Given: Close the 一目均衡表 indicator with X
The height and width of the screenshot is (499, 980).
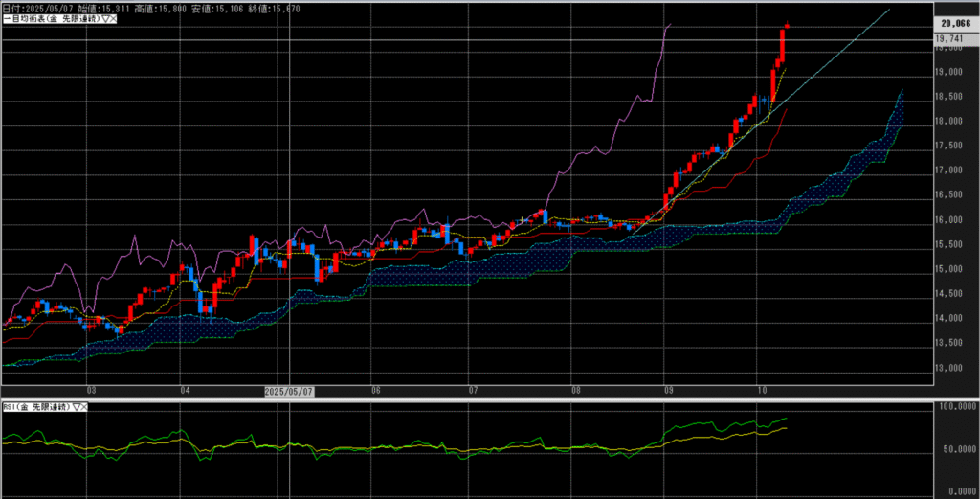Looking at the screenshot, I should point(112,19).
